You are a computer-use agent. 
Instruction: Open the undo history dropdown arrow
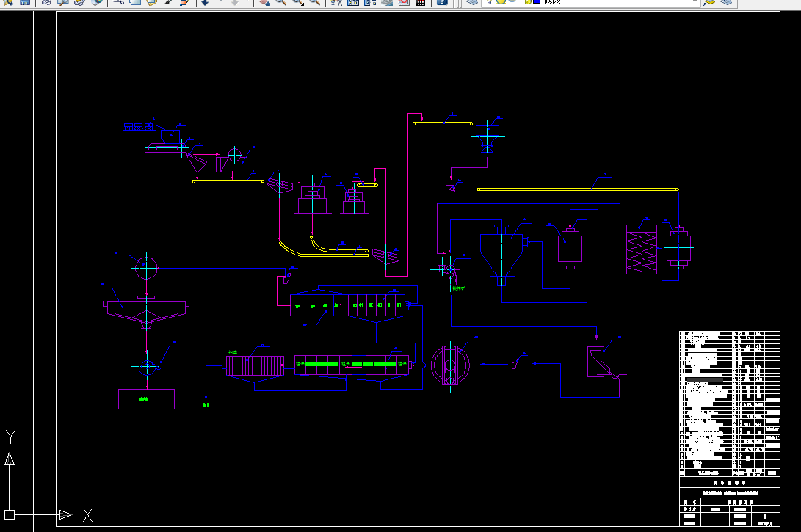point(221,2)
